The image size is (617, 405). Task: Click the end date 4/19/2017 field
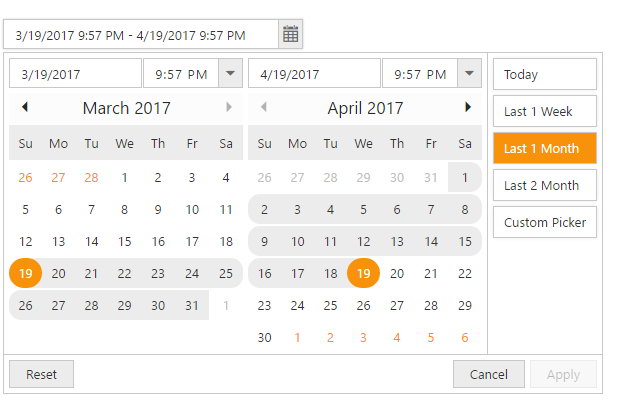[x=314, y=73]
